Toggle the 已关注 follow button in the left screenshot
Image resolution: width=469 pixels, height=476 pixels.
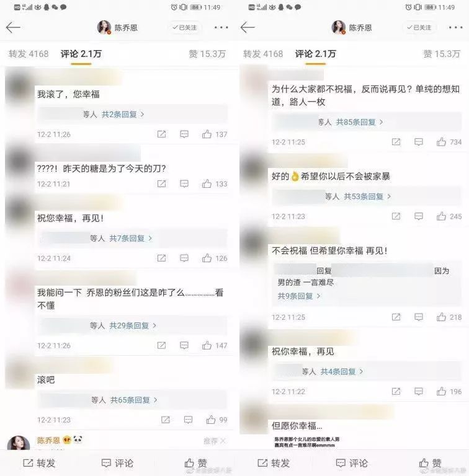tap(185, 28)
